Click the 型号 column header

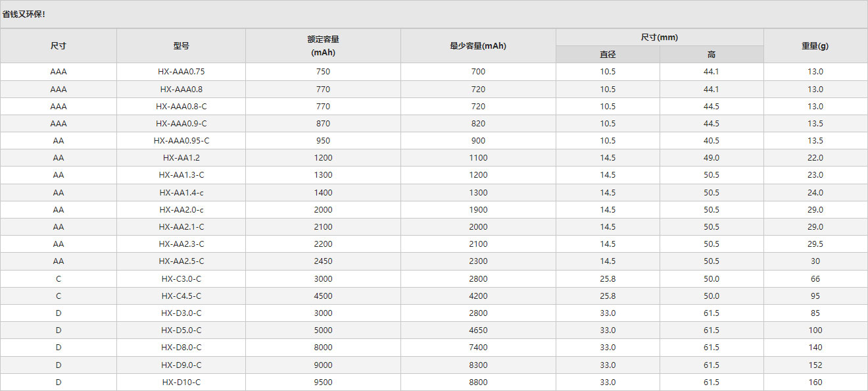click(x=181, y=45)
